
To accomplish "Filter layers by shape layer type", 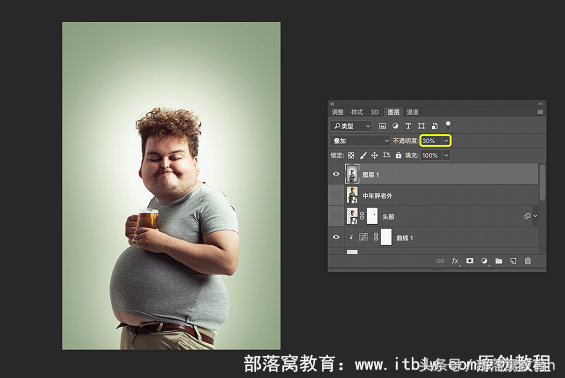I will (x=421, y=126).
